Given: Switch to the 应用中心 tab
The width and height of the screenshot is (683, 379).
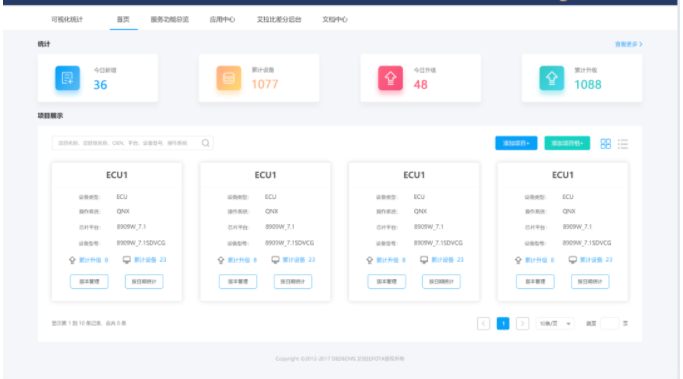Looking at the screenshot, I should pos(222,20).
